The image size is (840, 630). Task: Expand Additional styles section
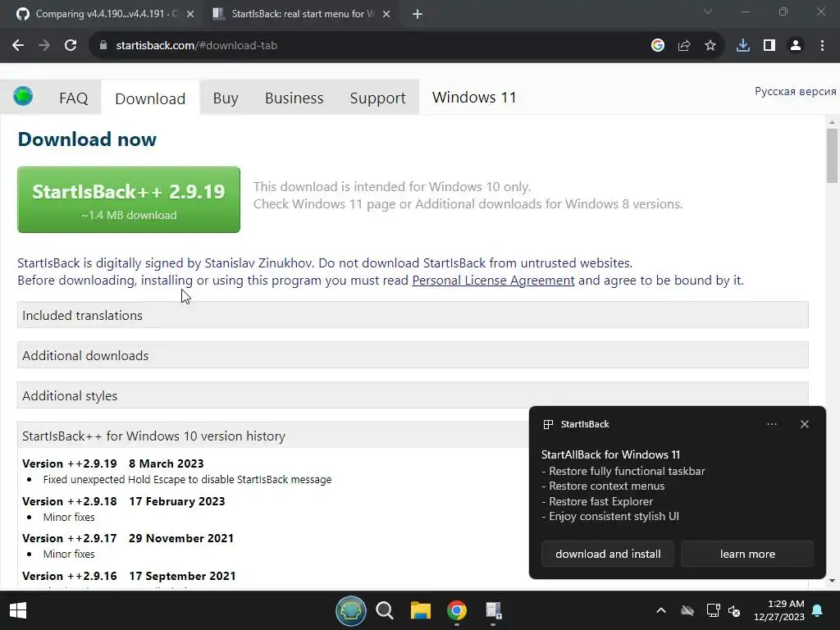413,395
